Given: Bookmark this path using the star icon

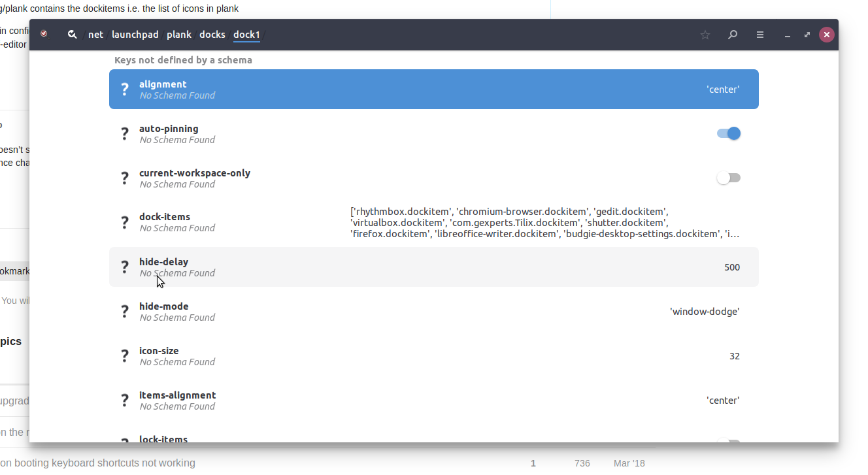Looking at the screenshot, I should 705,35.
